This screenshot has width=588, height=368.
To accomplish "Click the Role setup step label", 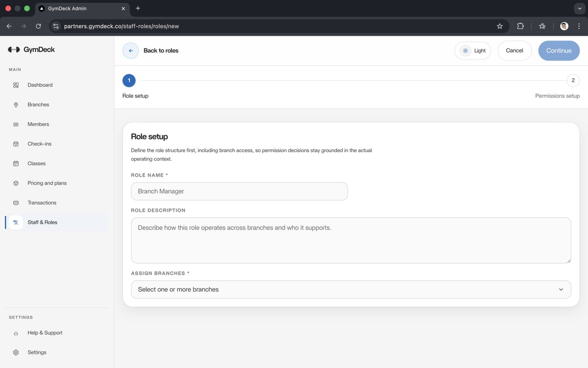I will pos(135,96).
